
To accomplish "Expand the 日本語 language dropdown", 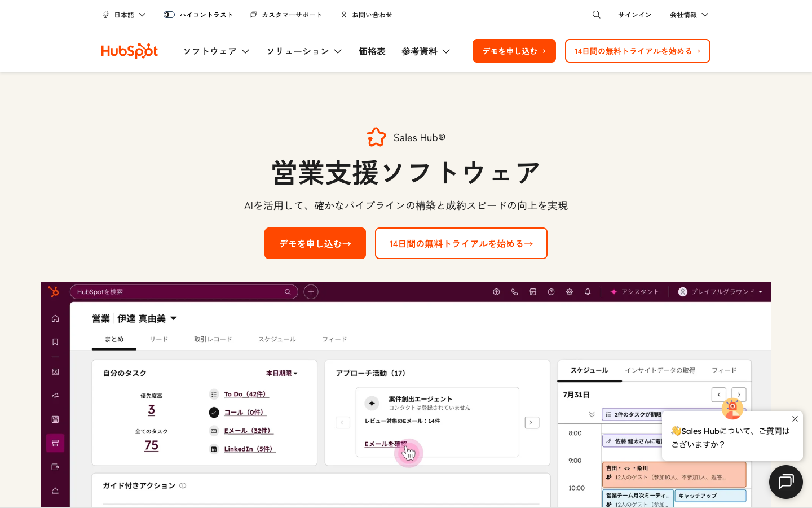I will click(125, 15).
